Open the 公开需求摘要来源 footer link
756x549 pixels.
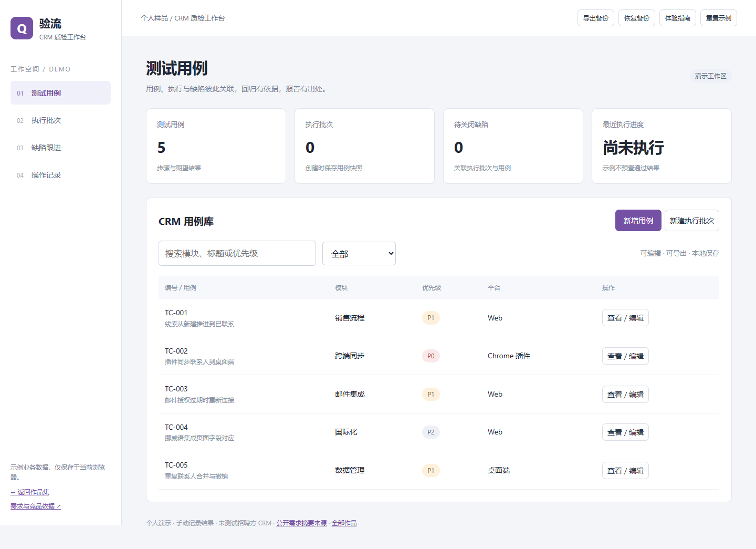(x=301, y=523)
